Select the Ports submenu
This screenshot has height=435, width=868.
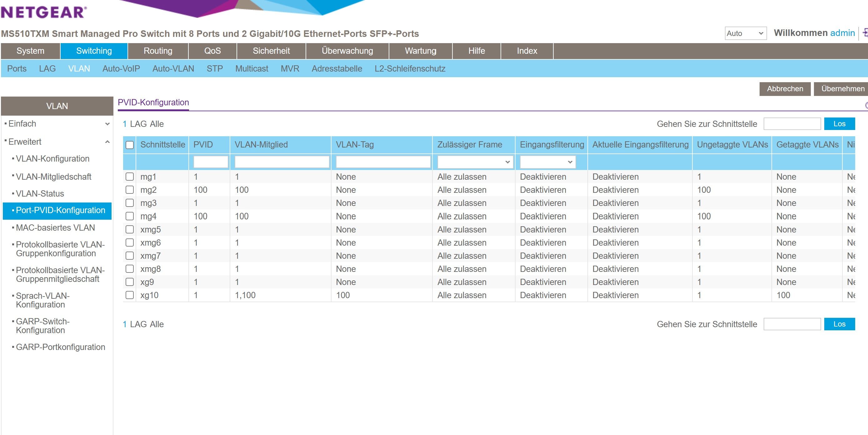[x=17, y=69]
